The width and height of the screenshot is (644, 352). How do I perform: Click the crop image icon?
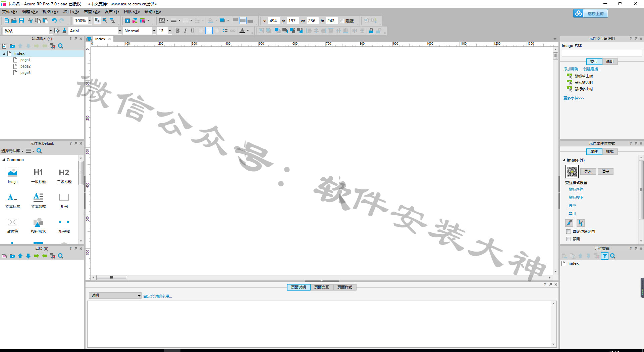(581, 223)
